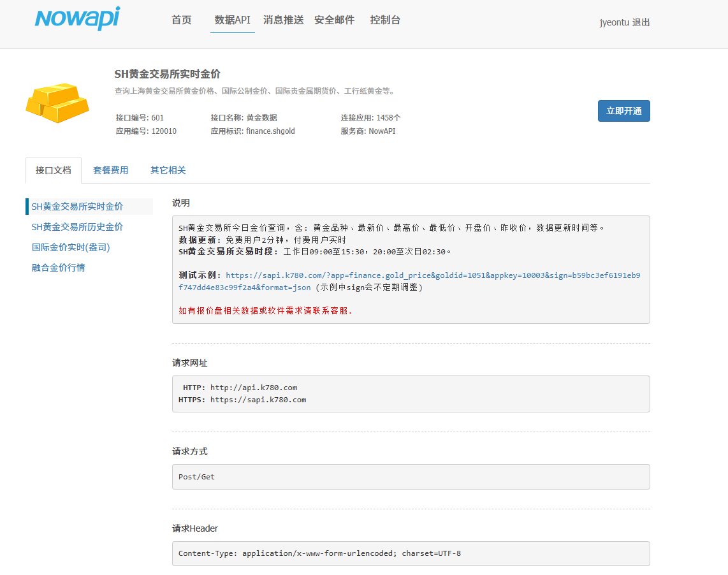Open the 首页 menu item
728x575 pixels.
(180, 20)
